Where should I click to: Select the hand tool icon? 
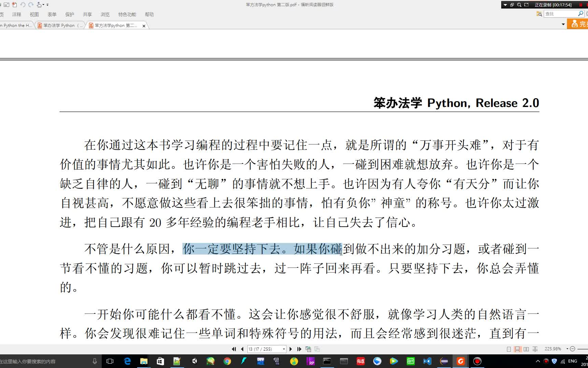[x=39, y=5]
